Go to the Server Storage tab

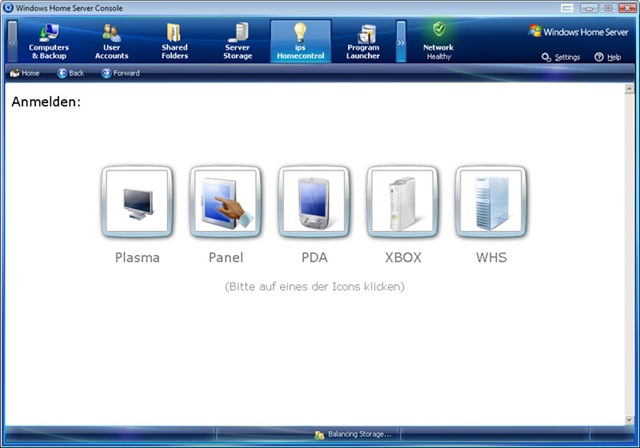click(x=238, y=42)
